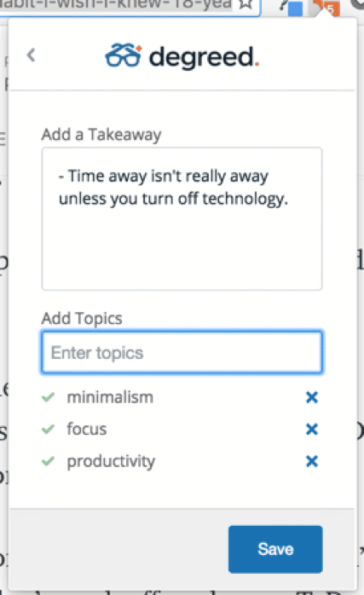This screenshot has width=364, height=595.
Task: Click the degreed glasses logo
Action: tap(124, 55)
